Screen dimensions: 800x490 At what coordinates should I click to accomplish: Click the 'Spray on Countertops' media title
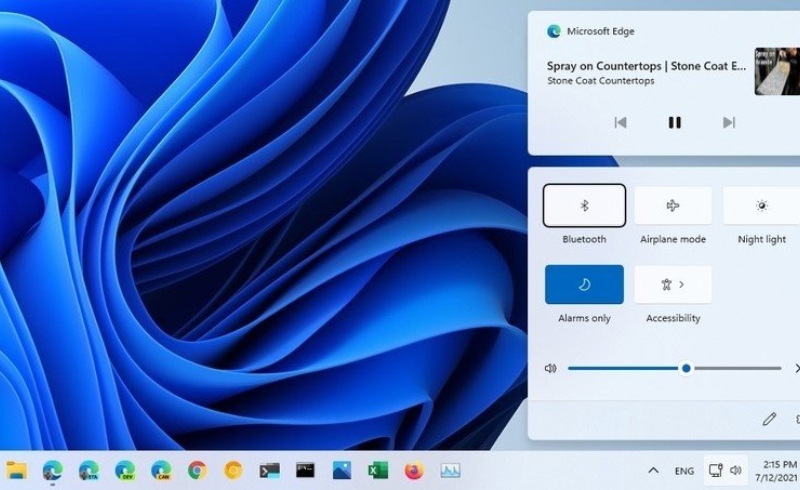coord(646,66)
